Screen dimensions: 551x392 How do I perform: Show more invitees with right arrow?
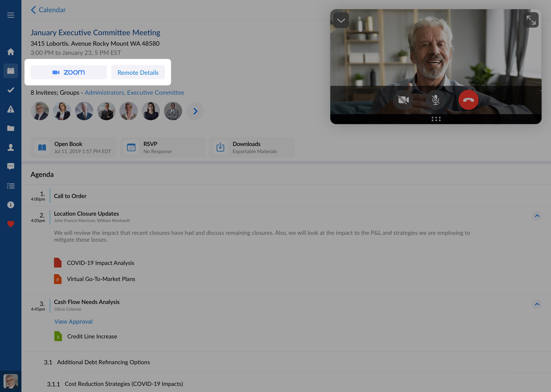click(195, 111)
